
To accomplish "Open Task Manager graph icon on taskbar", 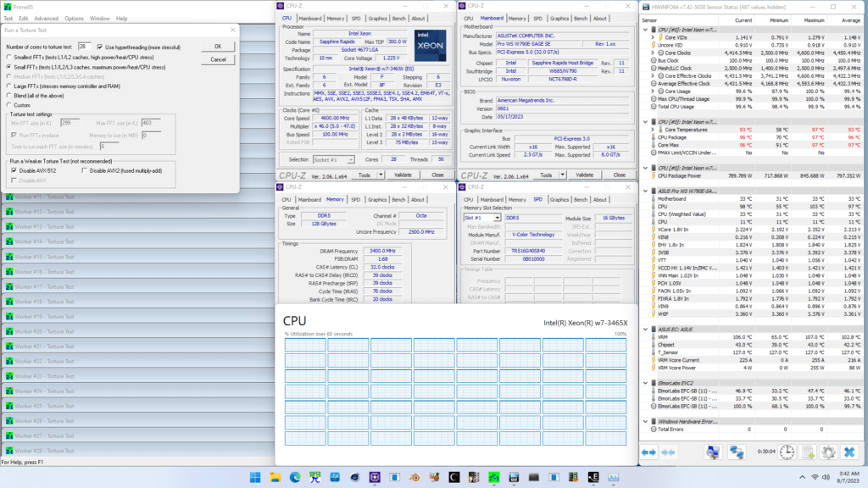I will 614,477.
